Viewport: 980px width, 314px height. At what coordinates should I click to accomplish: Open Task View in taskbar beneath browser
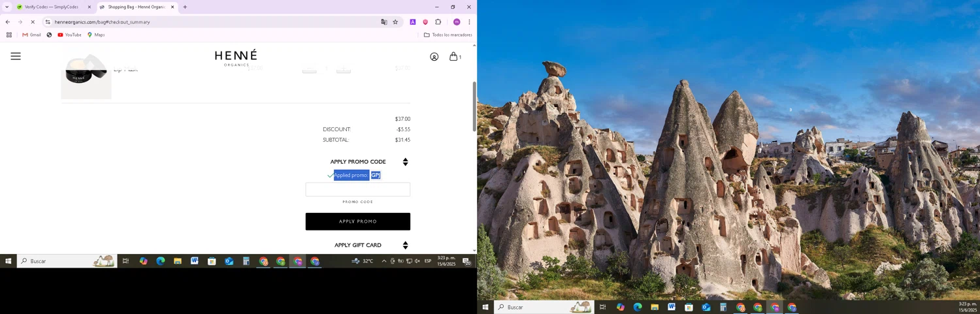pos(125,261)
